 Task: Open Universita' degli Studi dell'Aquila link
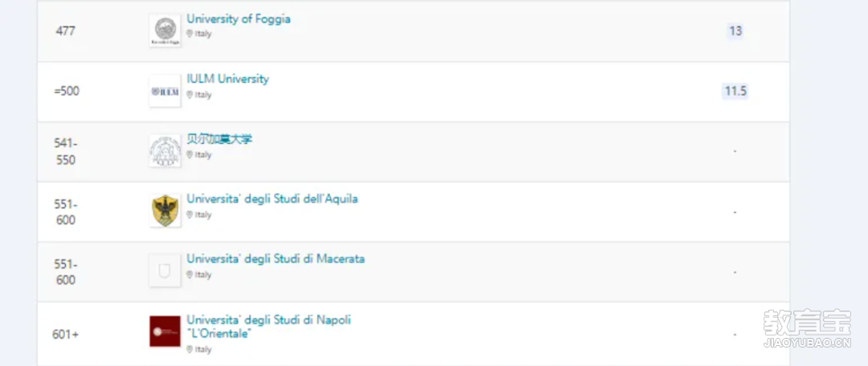coord(272,199)
